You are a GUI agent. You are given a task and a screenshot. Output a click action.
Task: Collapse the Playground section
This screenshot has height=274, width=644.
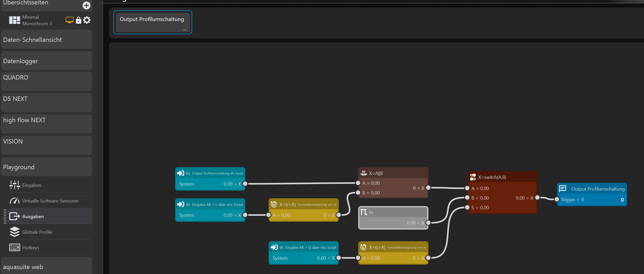pos(46,167)
